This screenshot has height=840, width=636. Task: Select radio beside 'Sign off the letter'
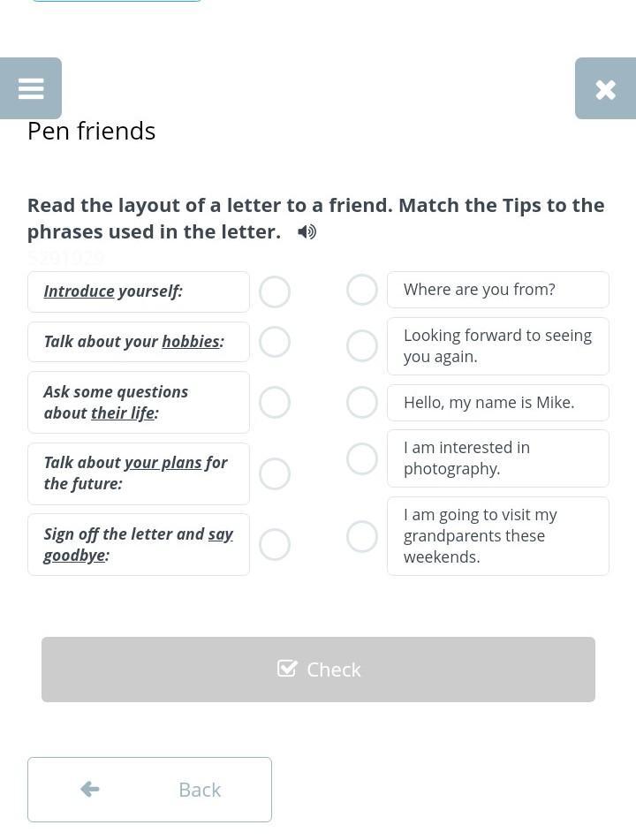point(275,545)
